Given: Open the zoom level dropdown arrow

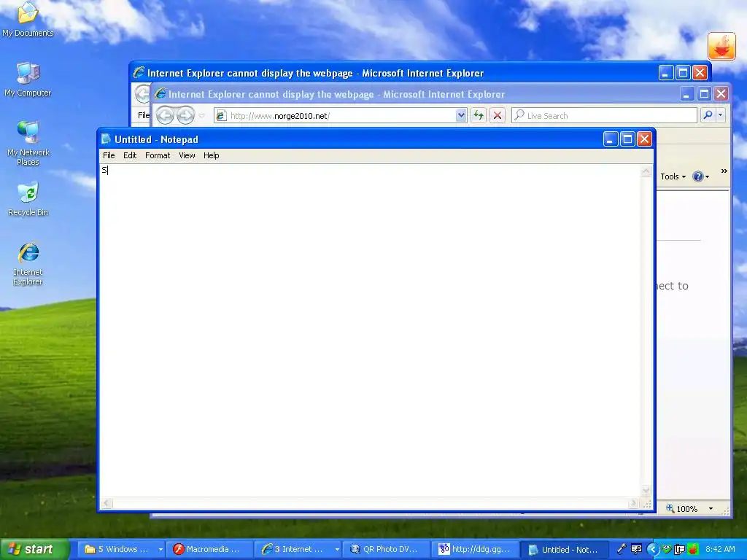Looking at the screenshot, I should (711, 508).
